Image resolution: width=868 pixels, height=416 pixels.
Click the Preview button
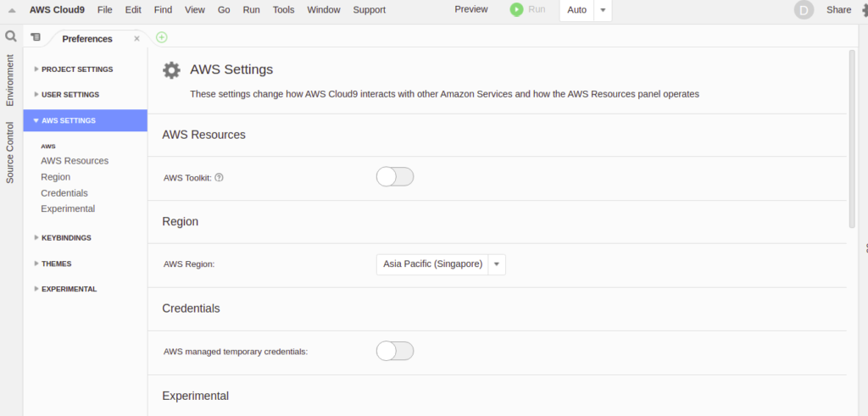[471, 9]
